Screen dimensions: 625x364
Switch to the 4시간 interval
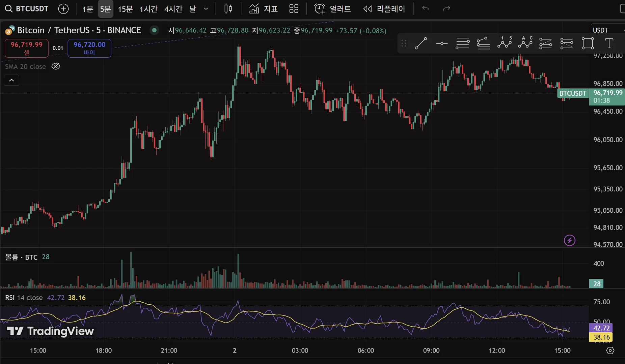pos(173,9)
